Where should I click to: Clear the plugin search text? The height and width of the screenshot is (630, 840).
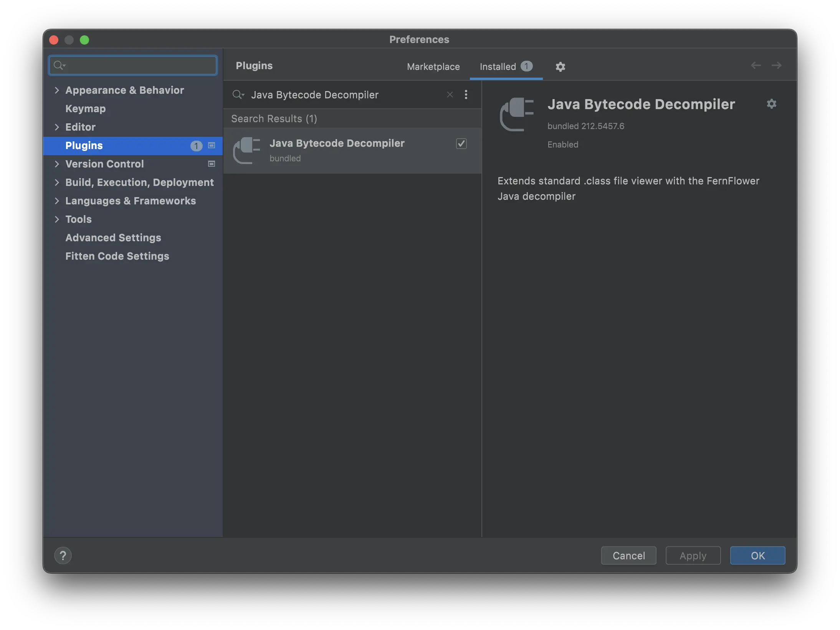(450, 94)
